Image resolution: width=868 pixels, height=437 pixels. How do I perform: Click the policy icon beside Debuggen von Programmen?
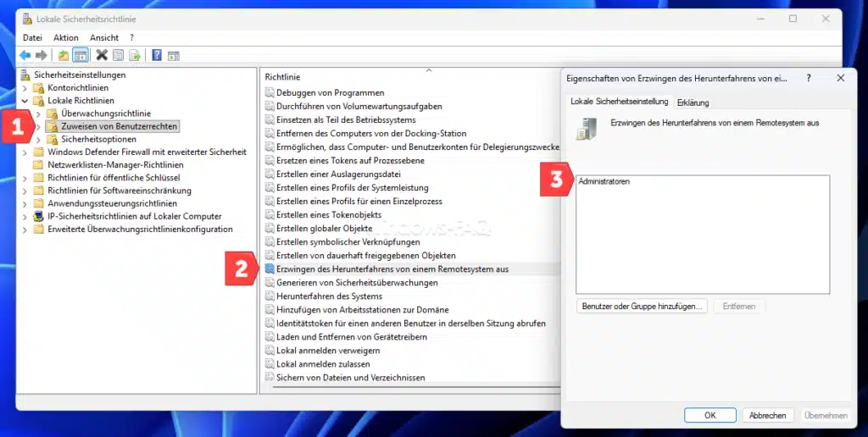coord(270,92)
